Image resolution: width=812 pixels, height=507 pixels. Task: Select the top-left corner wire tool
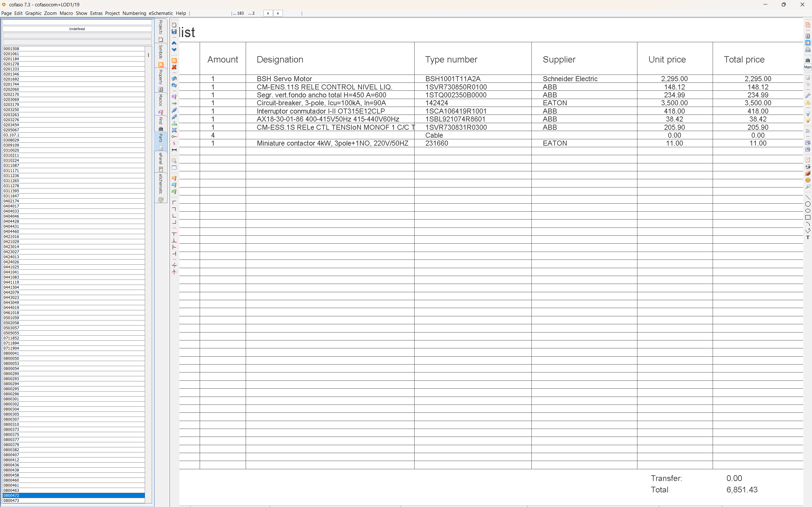(174, 202)
